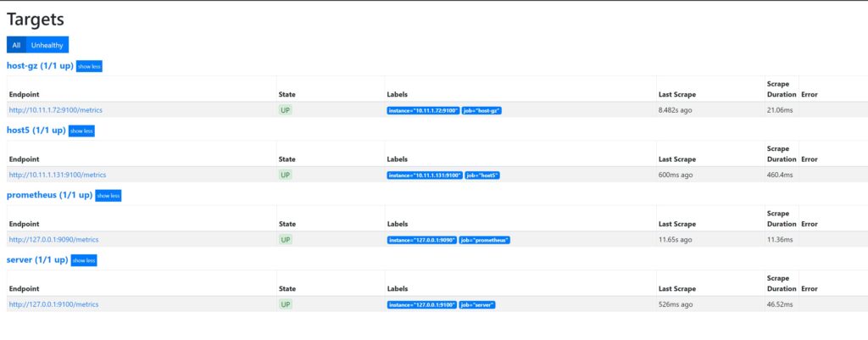This screenshot has width=868, height=340.
Task: Click the job="host-gz" label badge
Action: tap(482, 110)
